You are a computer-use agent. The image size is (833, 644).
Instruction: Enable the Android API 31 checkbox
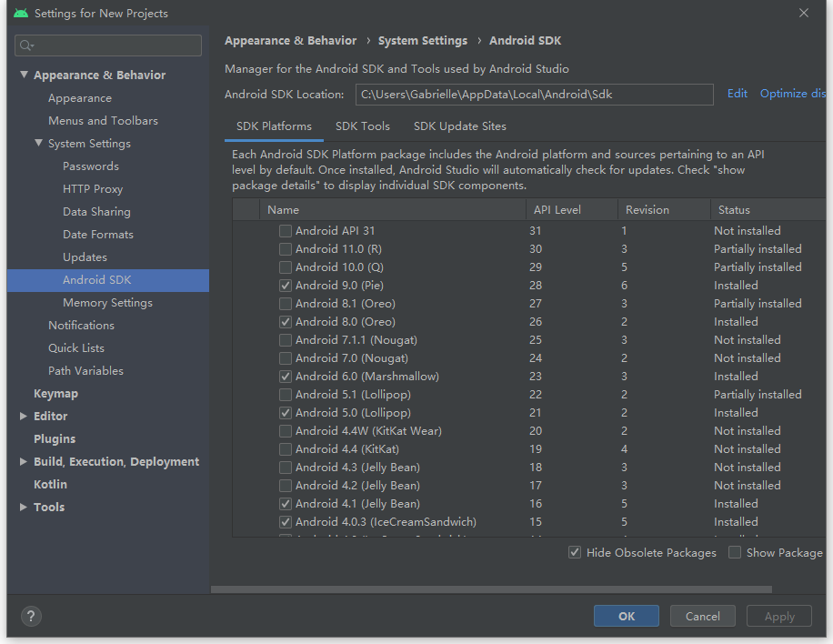(x=286, y=231)
